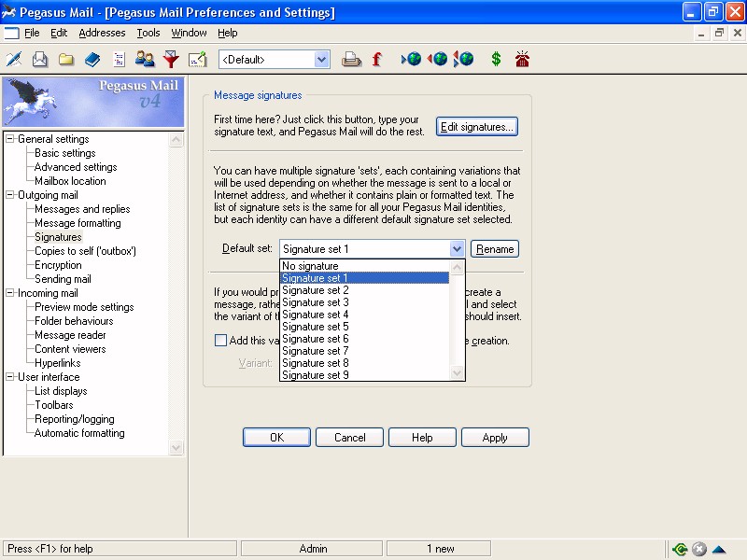This screenshot has height=560, width=747.
Task: Pick 'Signature set 2' in the list
Action: pos(364,290)
